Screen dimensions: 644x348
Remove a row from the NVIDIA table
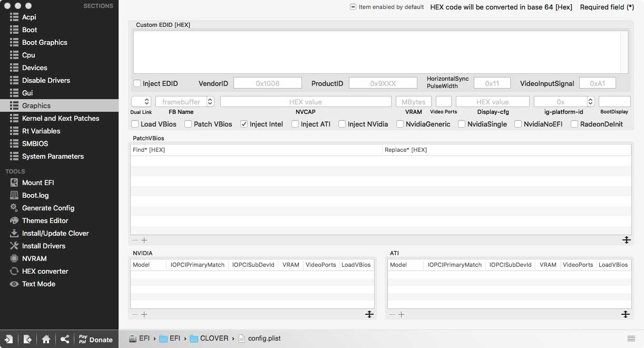click(x=135, y=314)
